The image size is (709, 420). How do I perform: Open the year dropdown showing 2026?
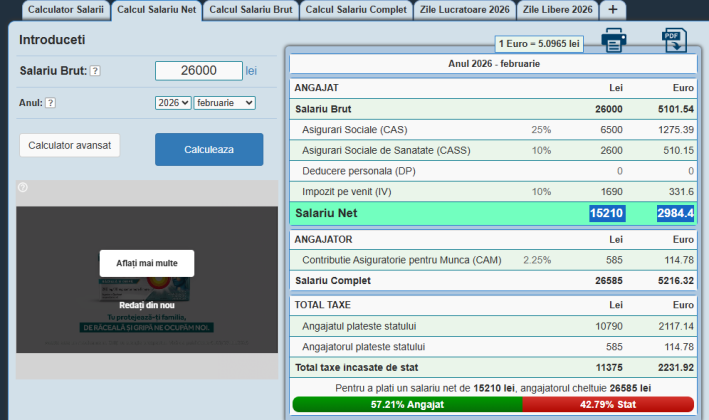point(172,102)
